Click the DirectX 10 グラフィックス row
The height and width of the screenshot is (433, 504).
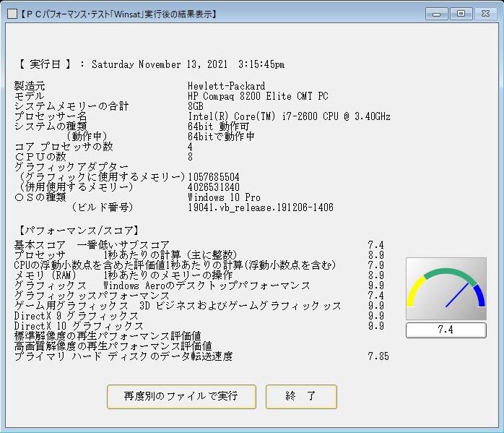click(79, 326)
